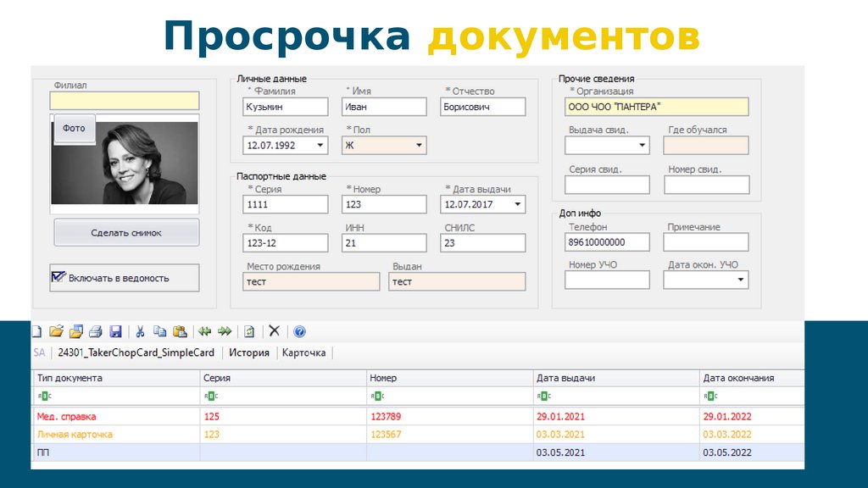The height and width of the screenshot is (488, 868).
Task: Select the Мед. справка table row
Action: pyautogui.click(x=418, y=417)
